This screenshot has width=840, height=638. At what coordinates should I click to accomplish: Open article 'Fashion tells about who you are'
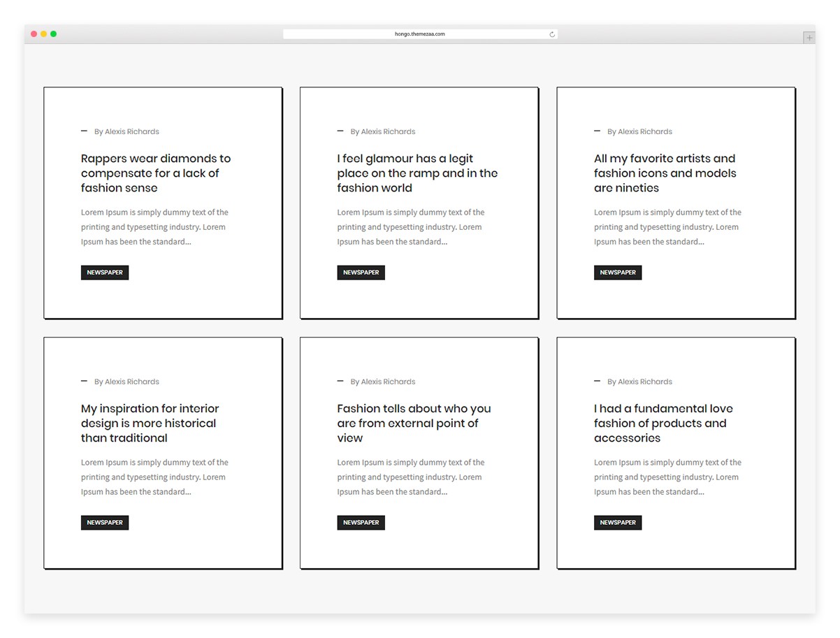pos(414,423)
